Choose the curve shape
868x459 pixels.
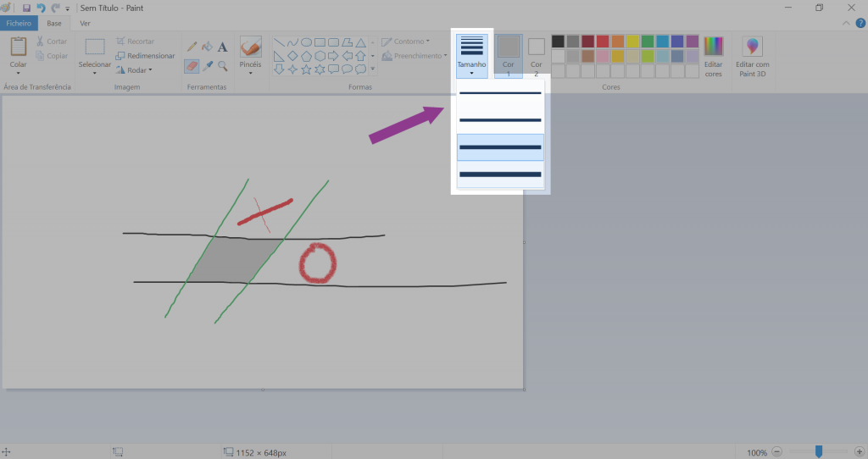[292, 42]
